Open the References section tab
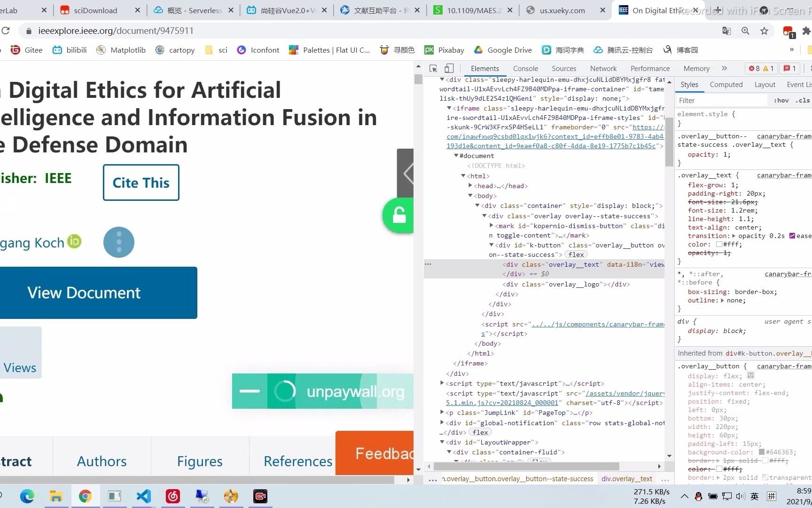The width and height of the screenshot is (812, 508). click(x=298, y=461)
